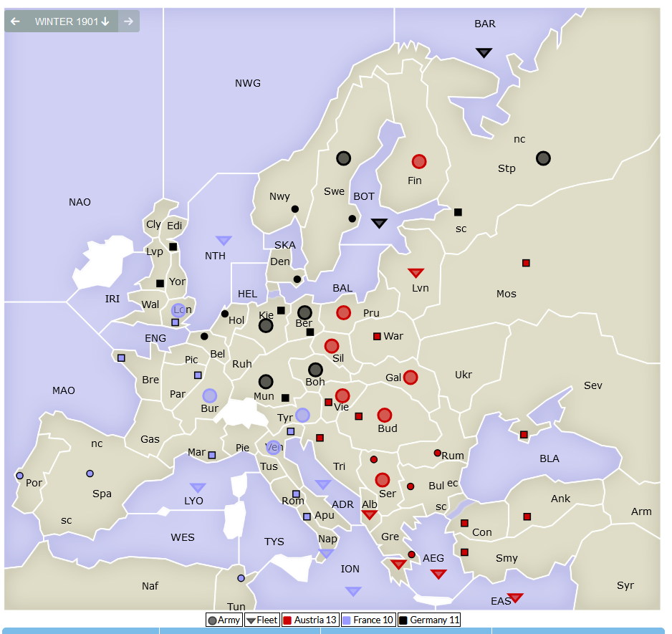This screenshot has height=634, width=672.
Task: Select the German army in Sweden
Action: [344, 158]
